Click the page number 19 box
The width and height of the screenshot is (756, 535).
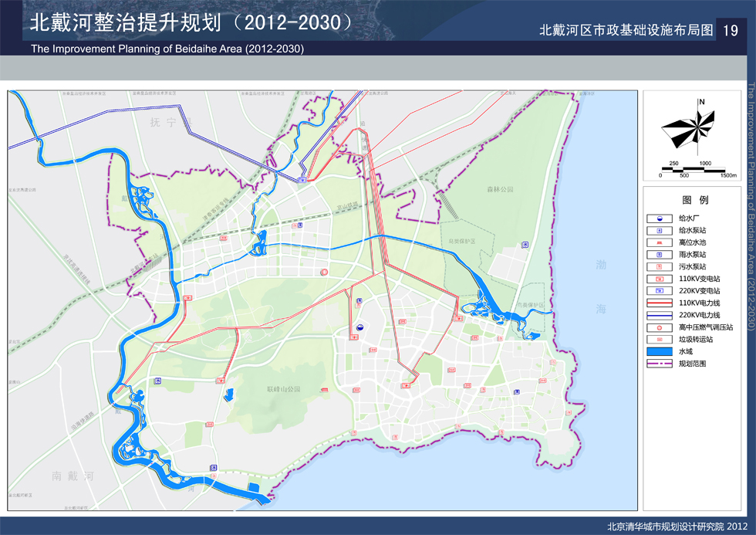tap(731, 30)
